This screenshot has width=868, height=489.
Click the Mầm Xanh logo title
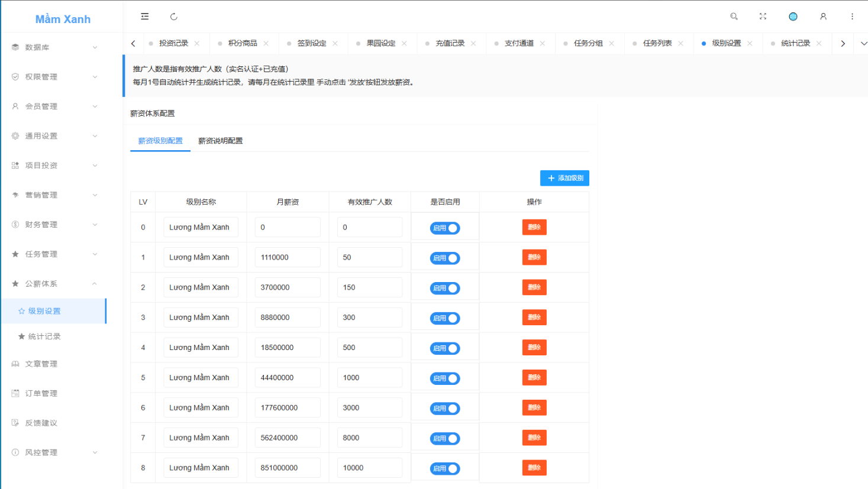pos(63,19)
